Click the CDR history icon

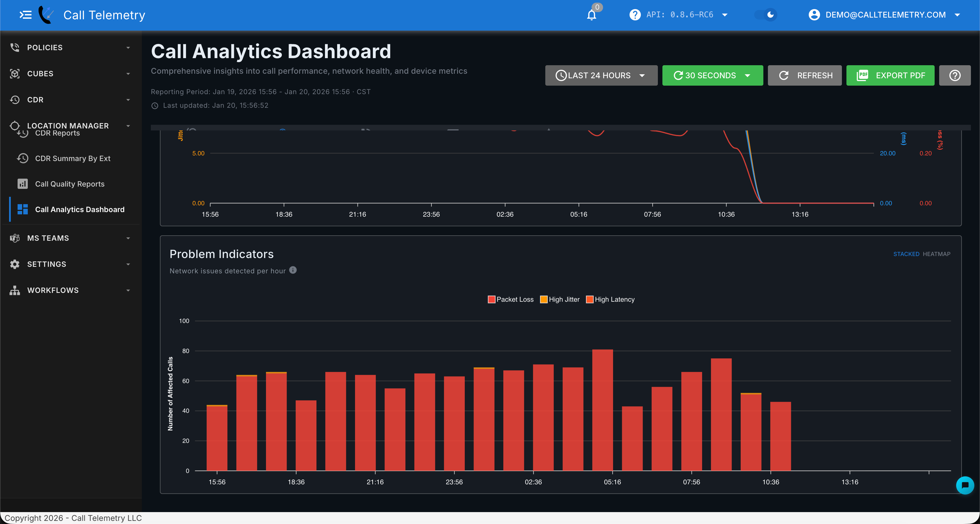point(15,100)
